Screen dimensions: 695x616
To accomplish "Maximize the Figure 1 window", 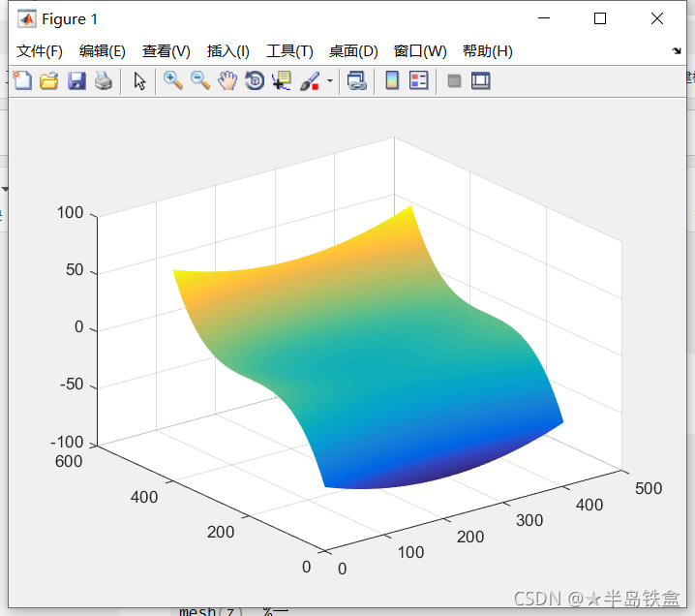I will (600, 18).
